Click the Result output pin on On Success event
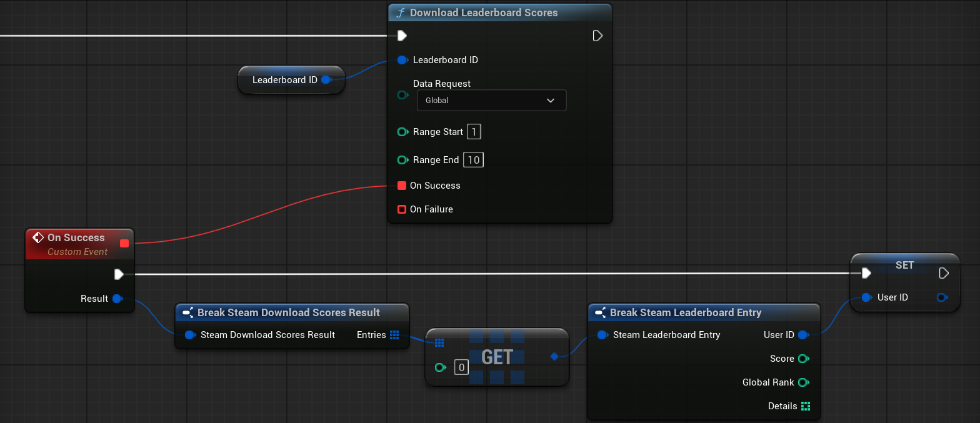980x423 pixels. pos(117,299)
